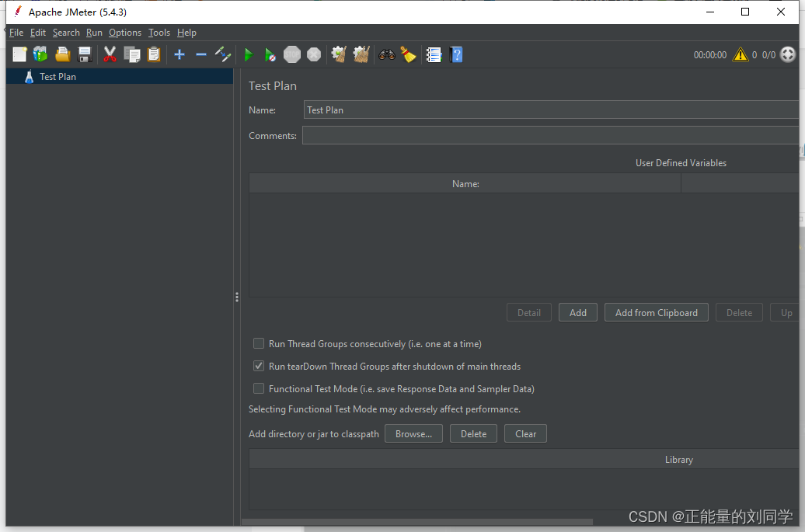805x532 pixels.
Task: Click the Test Plan flask icon in tree
Action: click(x=30, y=77)
